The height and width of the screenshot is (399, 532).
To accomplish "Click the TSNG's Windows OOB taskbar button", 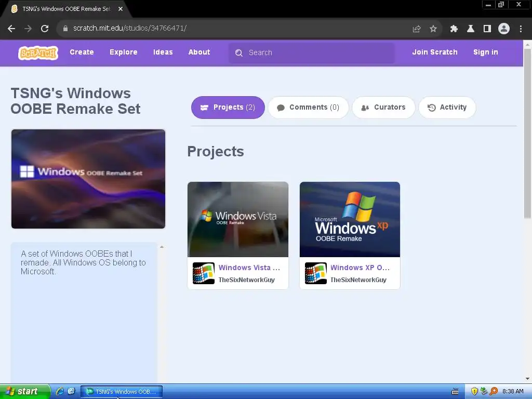I will point(122,392).
